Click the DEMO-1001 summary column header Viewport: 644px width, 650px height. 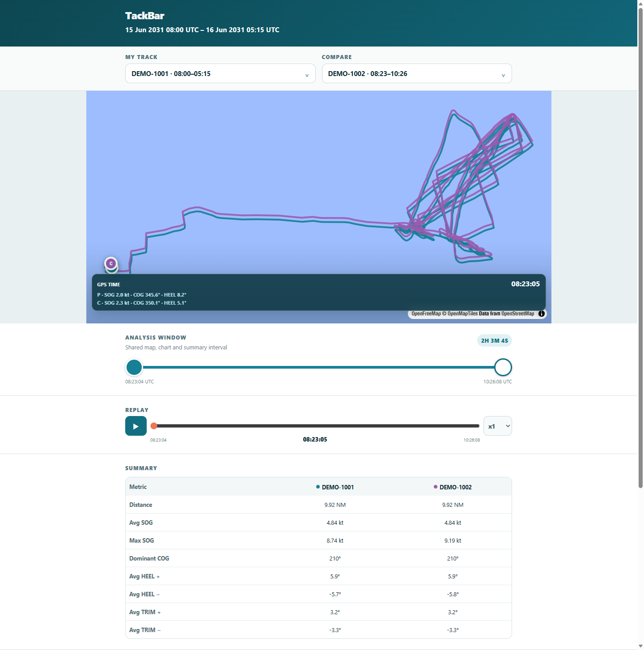[335, 487]
